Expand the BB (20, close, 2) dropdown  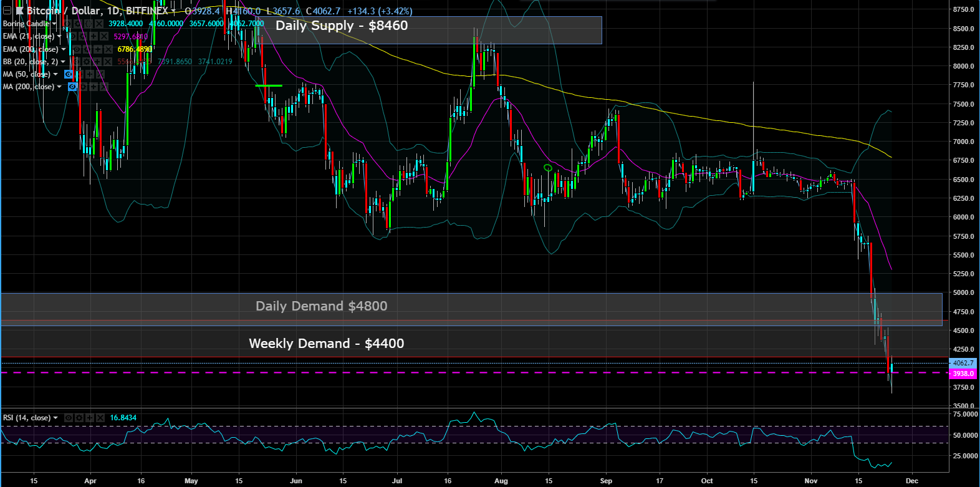[x=63, y=62]
